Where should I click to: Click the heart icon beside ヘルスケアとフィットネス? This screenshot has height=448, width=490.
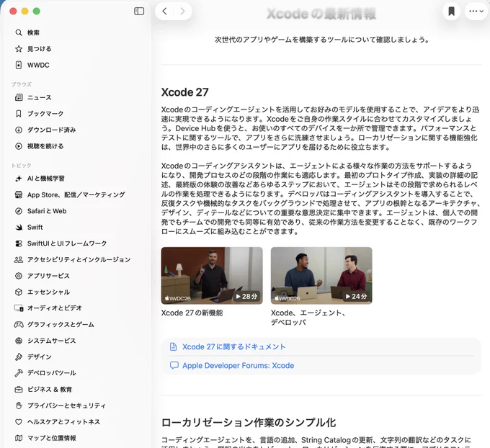[19, 422]
